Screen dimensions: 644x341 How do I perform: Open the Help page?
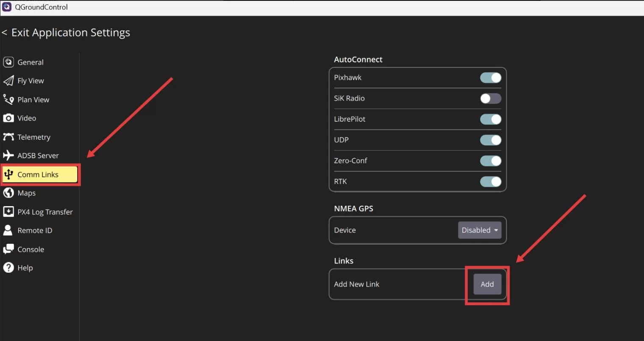pos(39,268)
